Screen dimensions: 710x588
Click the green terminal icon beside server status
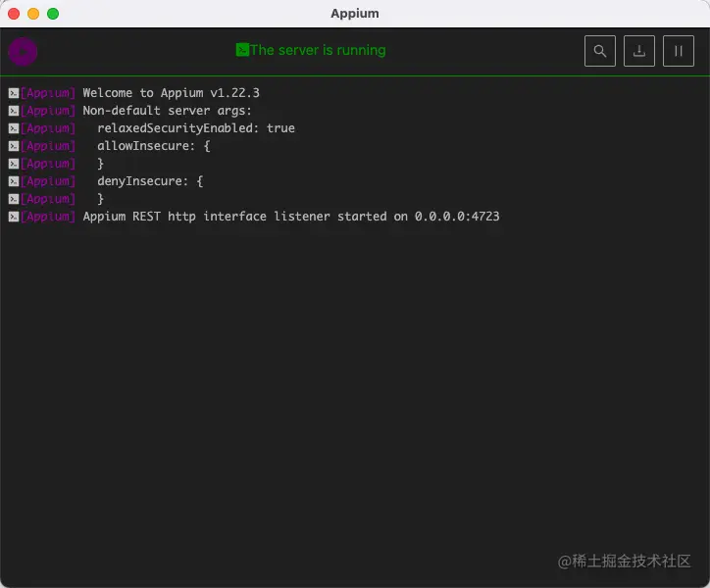click(x=242, y=50)
